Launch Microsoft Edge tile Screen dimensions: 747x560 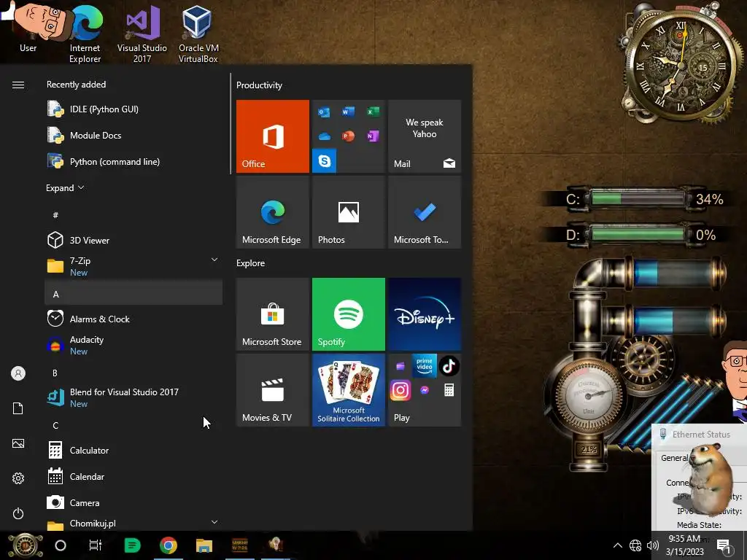tap(273, 212)
